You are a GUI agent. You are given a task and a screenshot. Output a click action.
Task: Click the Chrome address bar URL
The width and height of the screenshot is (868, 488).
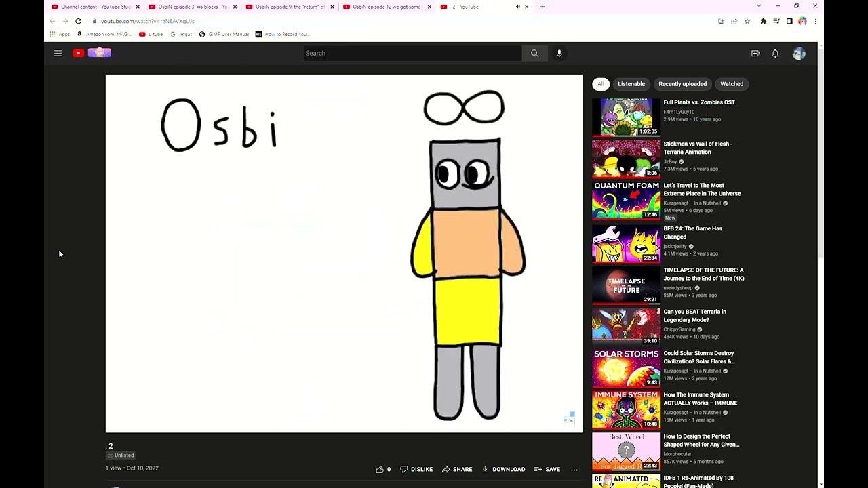pyautogui.click(x=147, y=21)
